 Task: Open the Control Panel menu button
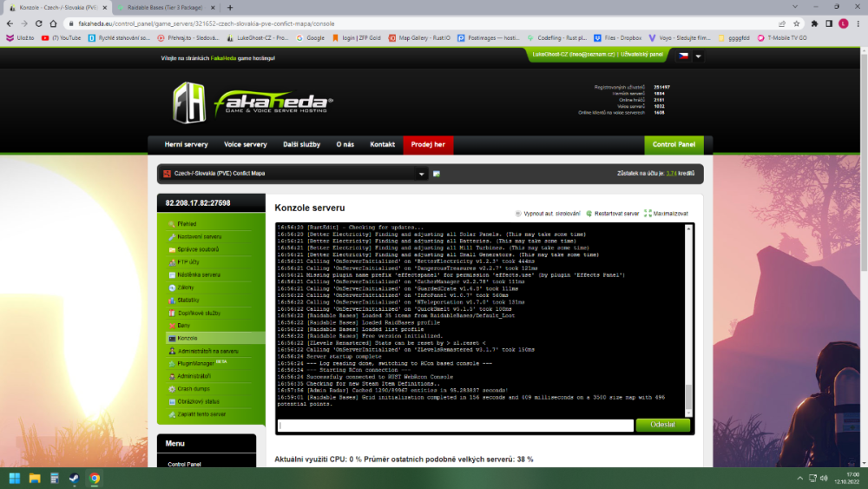pos(674,144)
